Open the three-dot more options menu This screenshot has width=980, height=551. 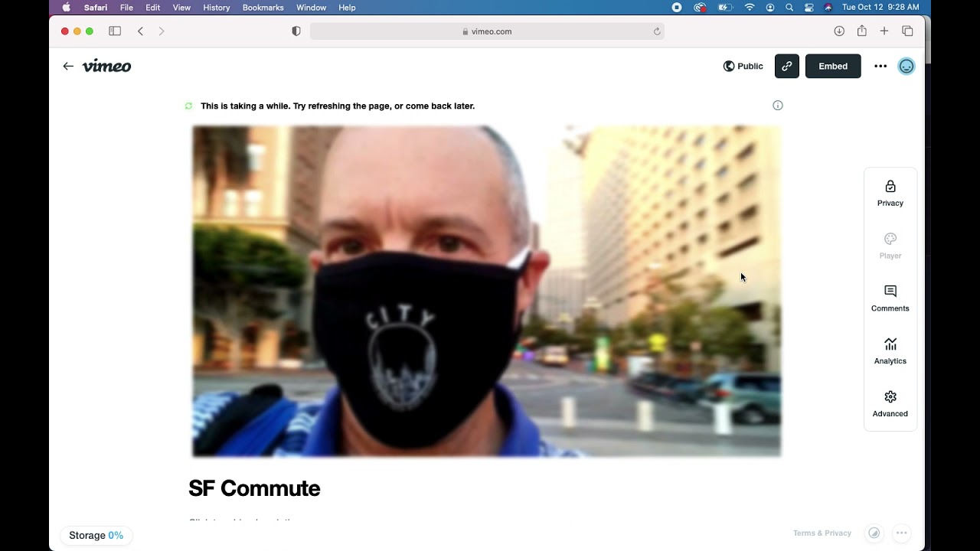880,67
